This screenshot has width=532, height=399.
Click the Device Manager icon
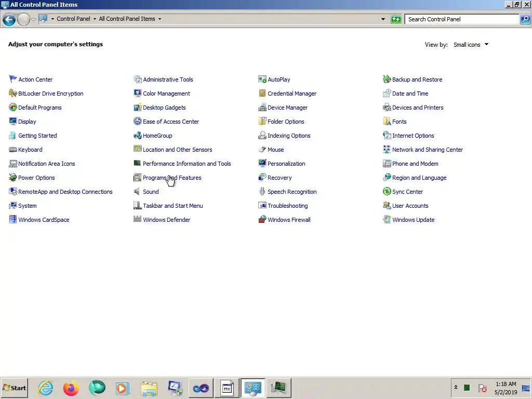tap(262, 107)
